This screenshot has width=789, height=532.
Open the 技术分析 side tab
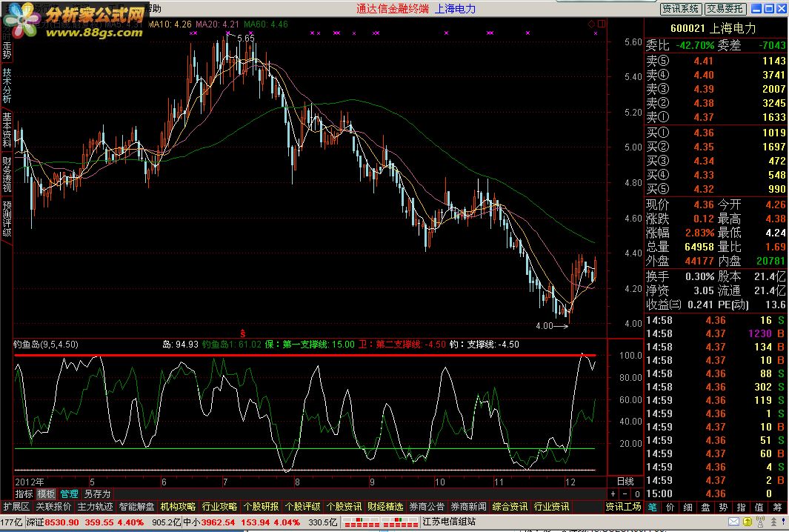point(7,85)
